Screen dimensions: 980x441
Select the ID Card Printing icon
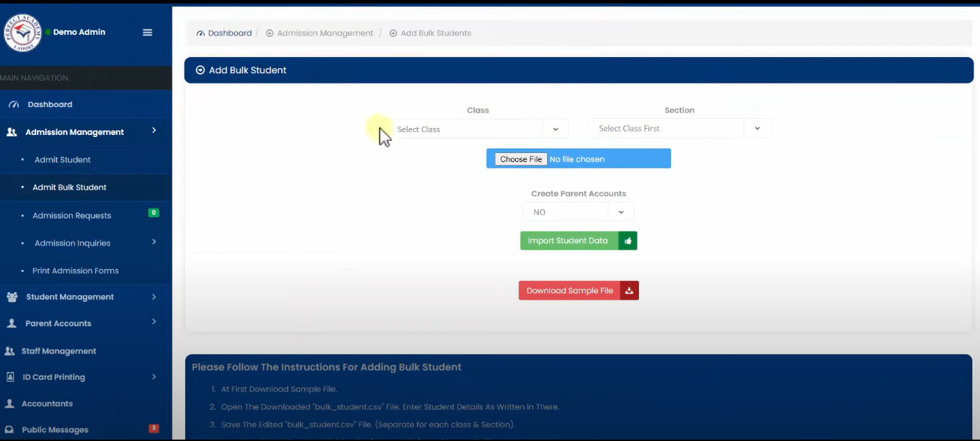click(10, 376)
